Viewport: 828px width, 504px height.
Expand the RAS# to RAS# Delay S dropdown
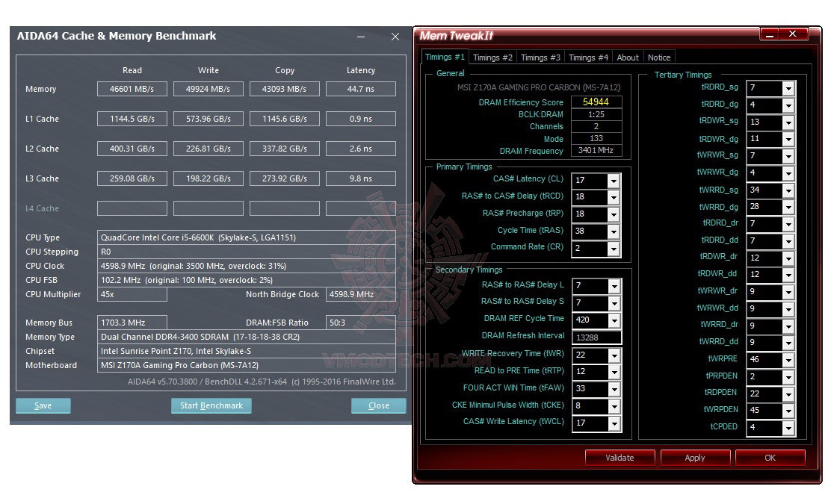[614, 303]
